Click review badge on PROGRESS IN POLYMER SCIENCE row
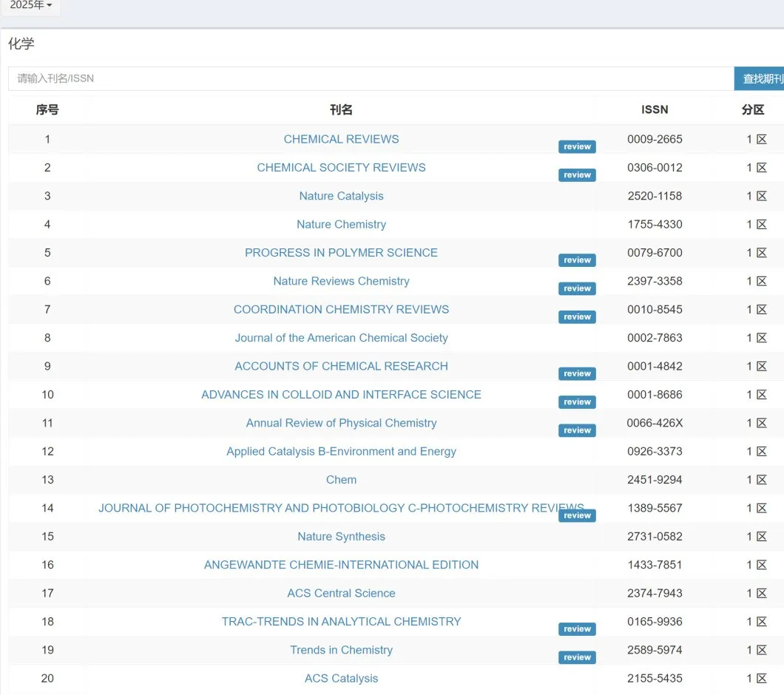784x695 pixels. [577, 260]
